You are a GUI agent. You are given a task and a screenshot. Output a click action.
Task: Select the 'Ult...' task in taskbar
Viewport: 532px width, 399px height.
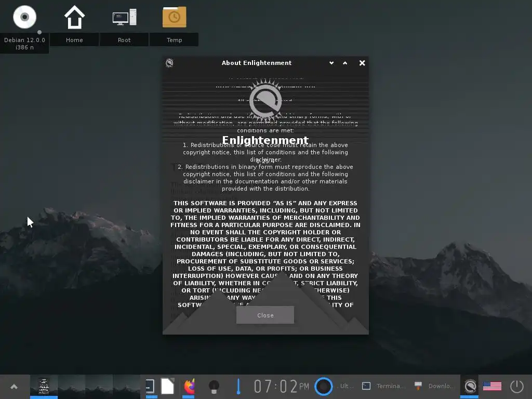pos(346,386)
